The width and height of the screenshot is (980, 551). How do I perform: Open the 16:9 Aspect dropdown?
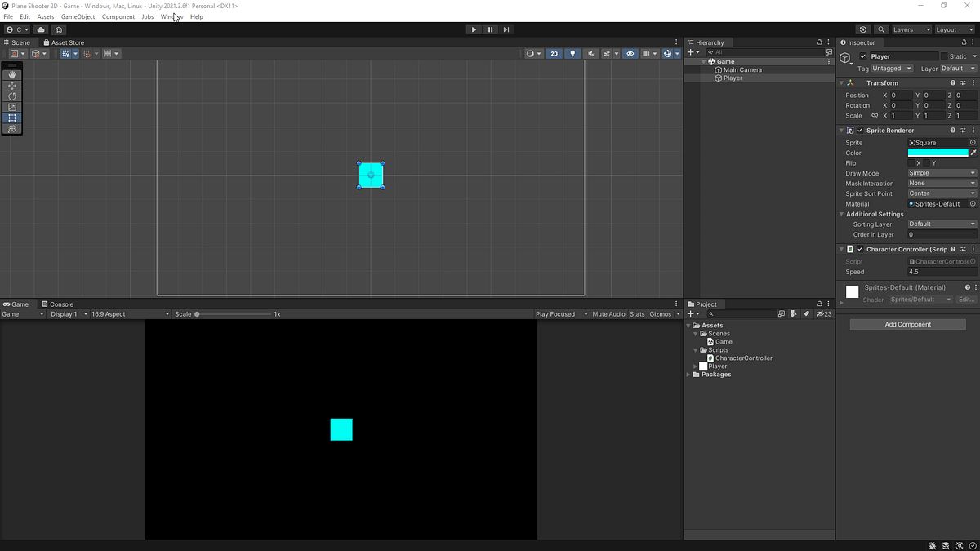click(x=131, y=314)
